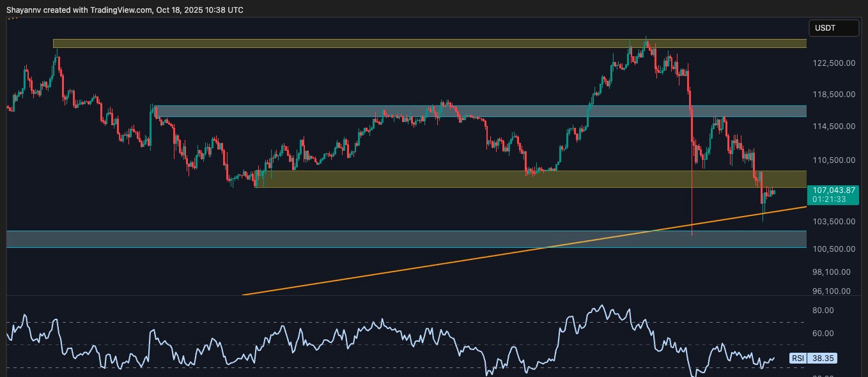Select the RSI value label 38.35
Viewport: 868px width, 377px height.
(x=822, y=358)
